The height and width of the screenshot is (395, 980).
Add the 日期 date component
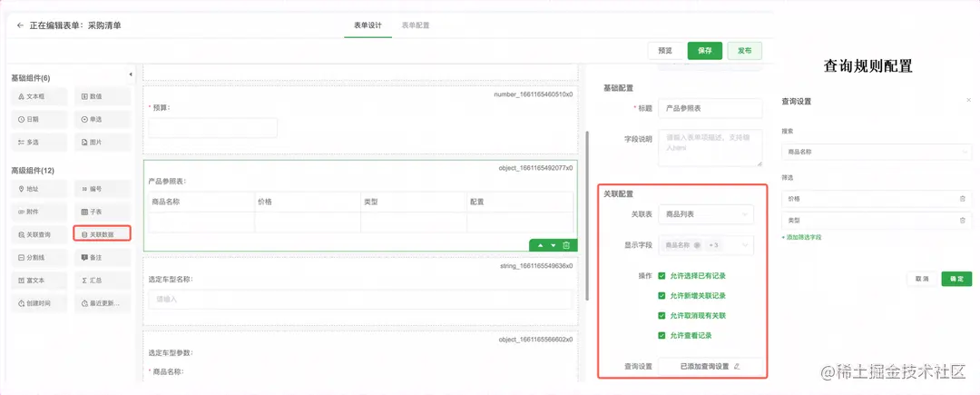click(39, 119)
